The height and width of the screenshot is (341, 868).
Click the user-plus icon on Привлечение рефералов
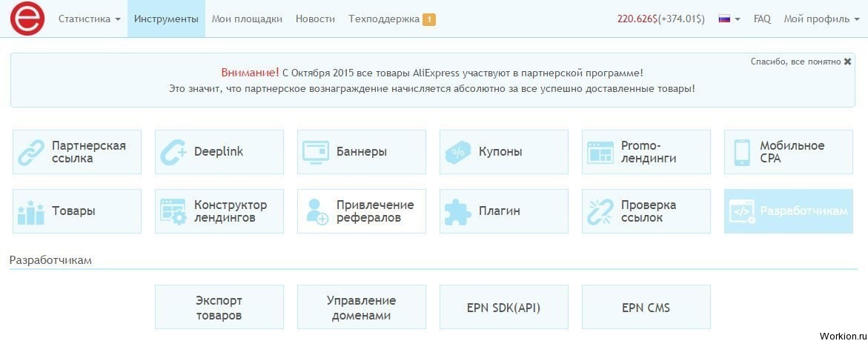pyautogui.click(x=317, y=211)
